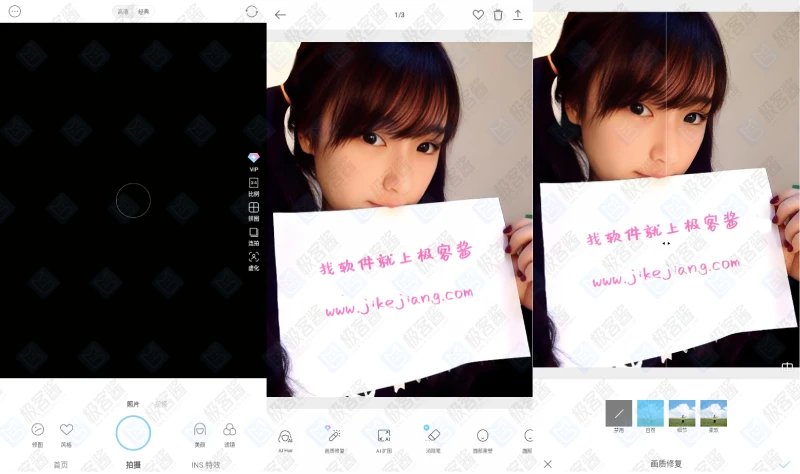Tap the blue circular shutter button

[x=133, y=433]
